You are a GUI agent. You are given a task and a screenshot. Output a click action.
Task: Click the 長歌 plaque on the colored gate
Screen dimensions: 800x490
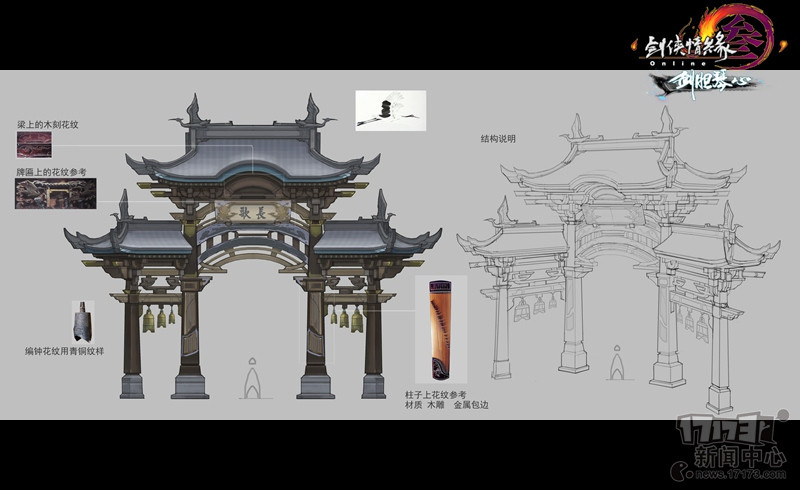[x=253, y=211]
